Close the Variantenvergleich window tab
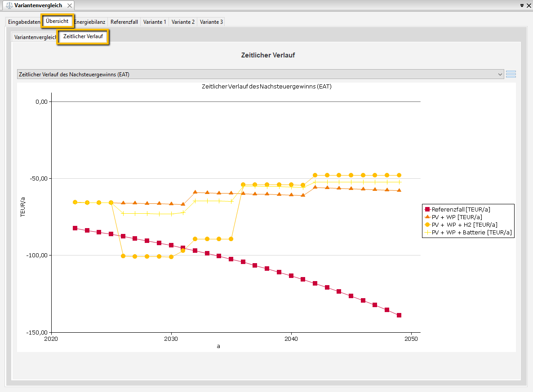Viewport: 533px width, 392px height. coord(69,5)
